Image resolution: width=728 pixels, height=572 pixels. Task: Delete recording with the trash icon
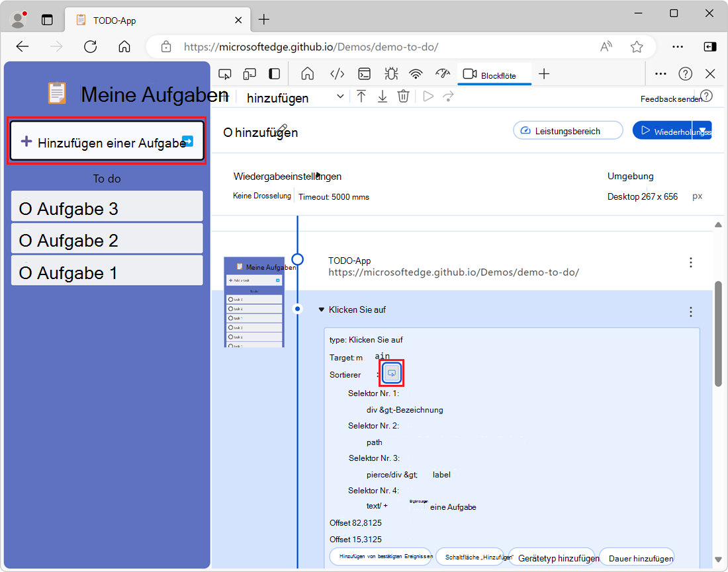[403, 97]
